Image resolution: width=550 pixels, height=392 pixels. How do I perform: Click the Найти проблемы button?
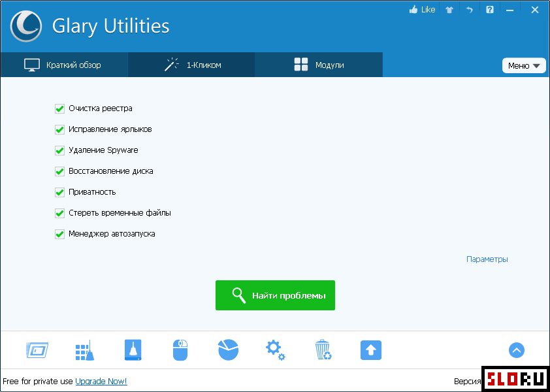pyautogui.click(x=276, y=295)
